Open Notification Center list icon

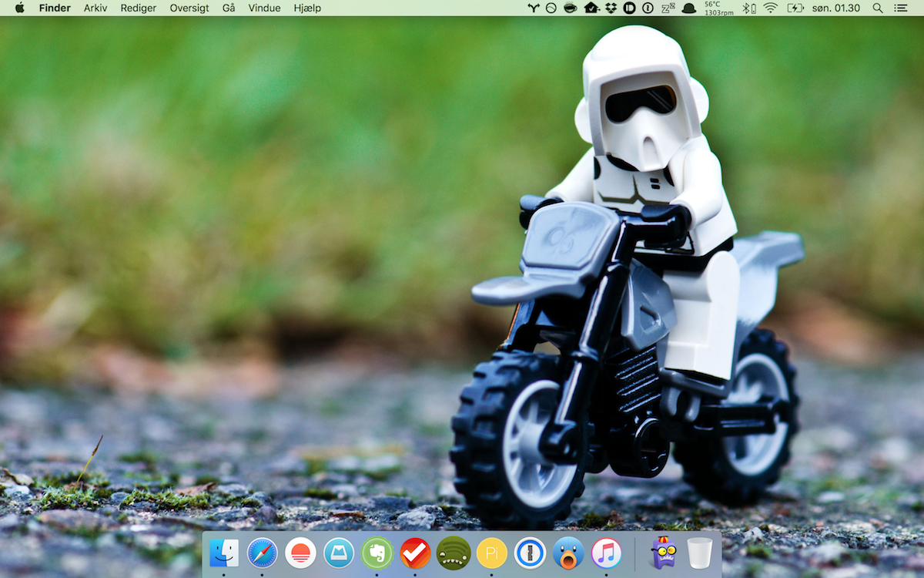pyautogui.click(x=900, y=8)
